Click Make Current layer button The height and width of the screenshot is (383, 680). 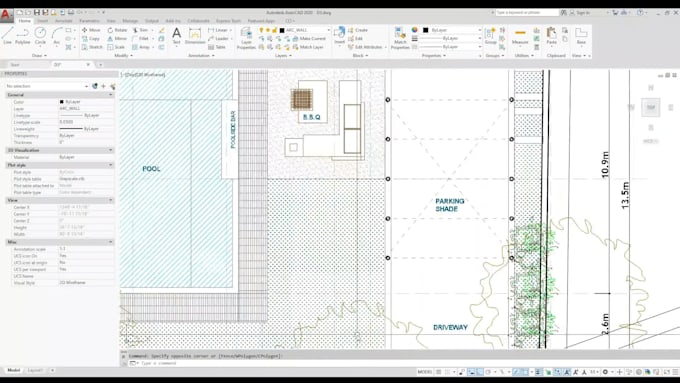coord(309,39)
